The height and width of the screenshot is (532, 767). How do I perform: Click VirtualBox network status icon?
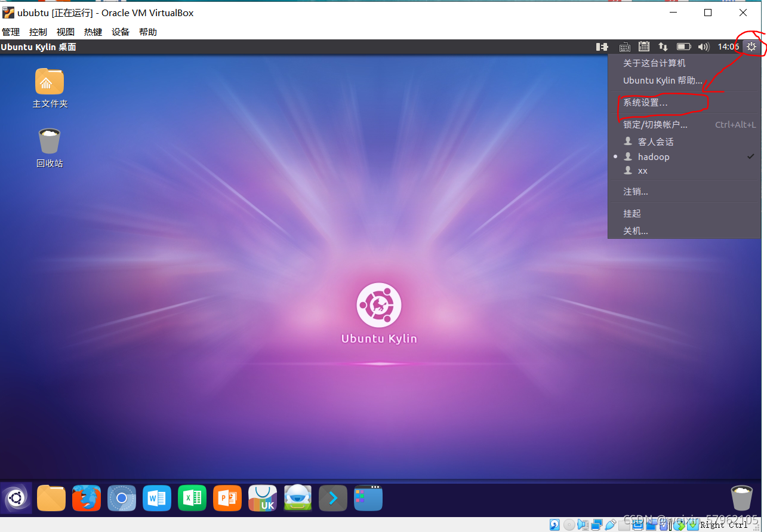click(597, 525)
